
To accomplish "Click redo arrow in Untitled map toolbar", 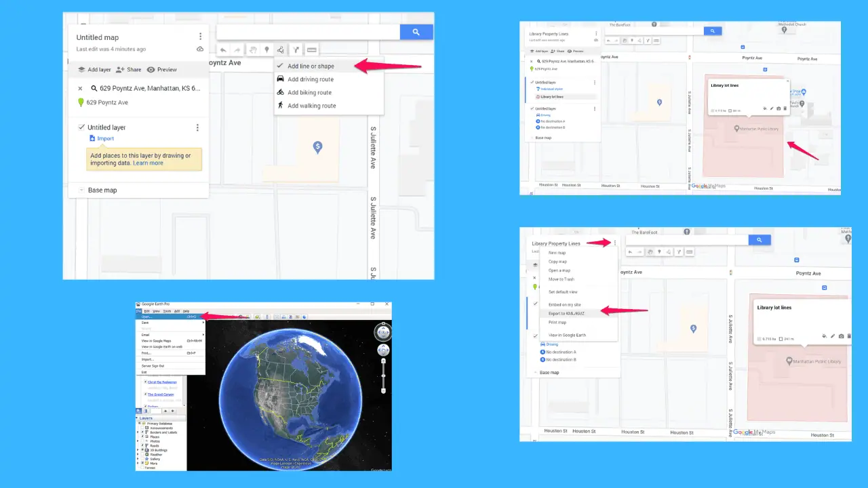I will 237,49.
